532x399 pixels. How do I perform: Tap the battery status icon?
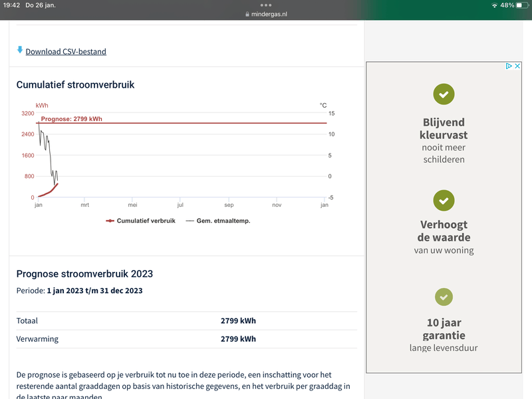coord(522,5)
